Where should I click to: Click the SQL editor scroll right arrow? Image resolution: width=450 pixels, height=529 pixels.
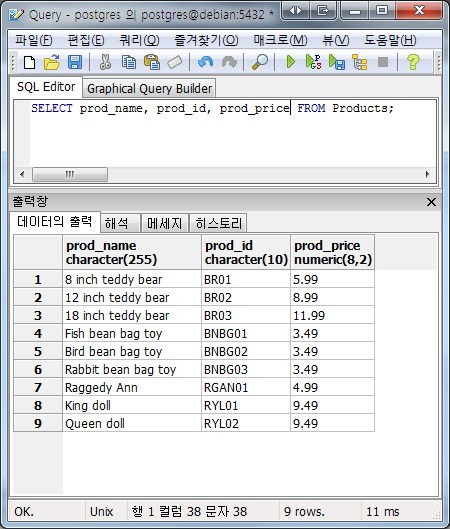428,174
